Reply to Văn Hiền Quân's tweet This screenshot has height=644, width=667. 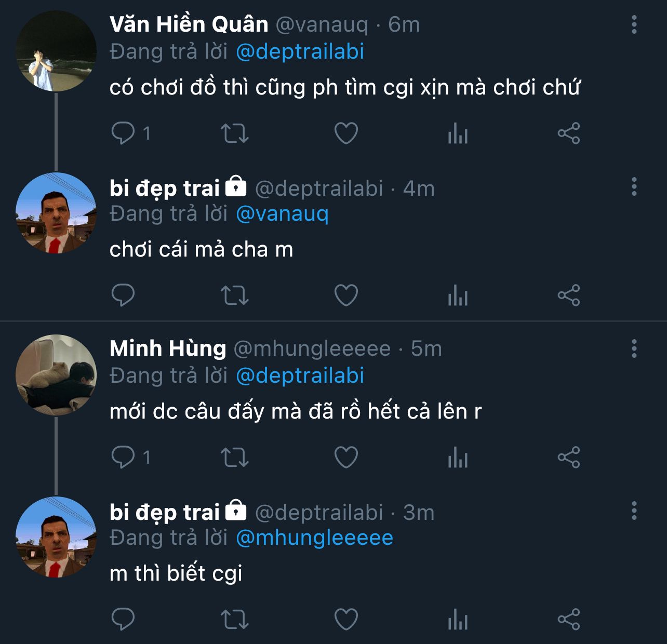123,133
